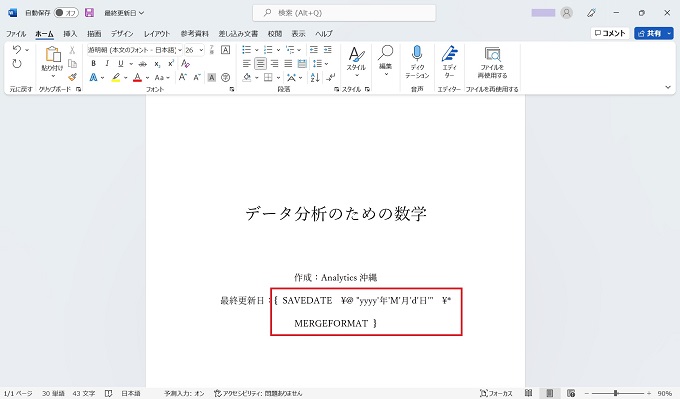Increase font size with A^ icon

click(x=183, y=78)
